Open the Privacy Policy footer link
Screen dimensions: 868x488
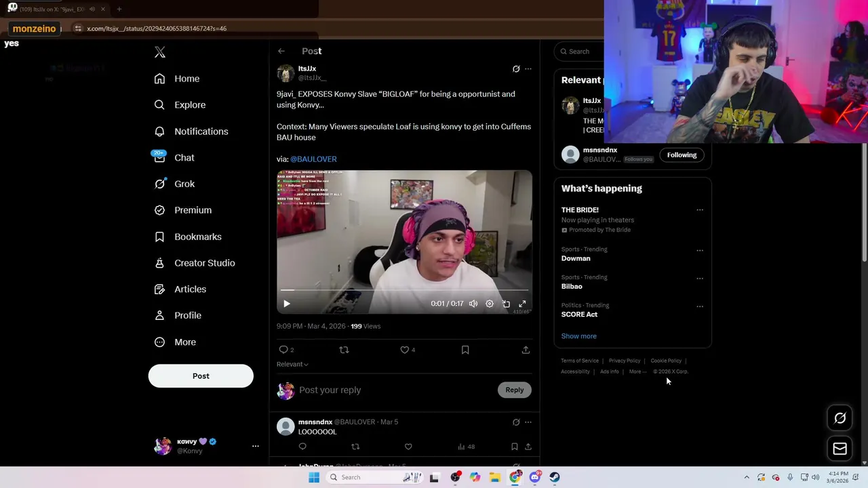(625, 361)
